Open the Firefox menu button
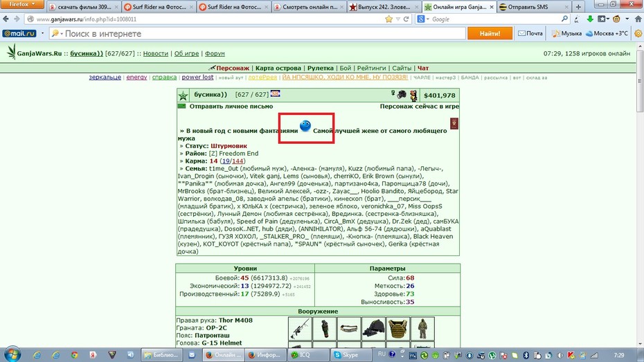 (22, 4)
